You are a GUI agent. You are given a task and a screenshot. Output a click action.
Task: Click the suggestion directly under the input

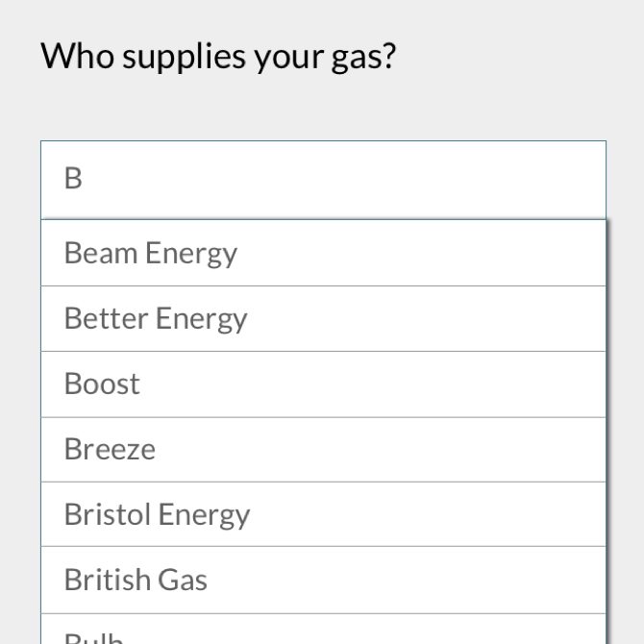click(x=323, y=253)
